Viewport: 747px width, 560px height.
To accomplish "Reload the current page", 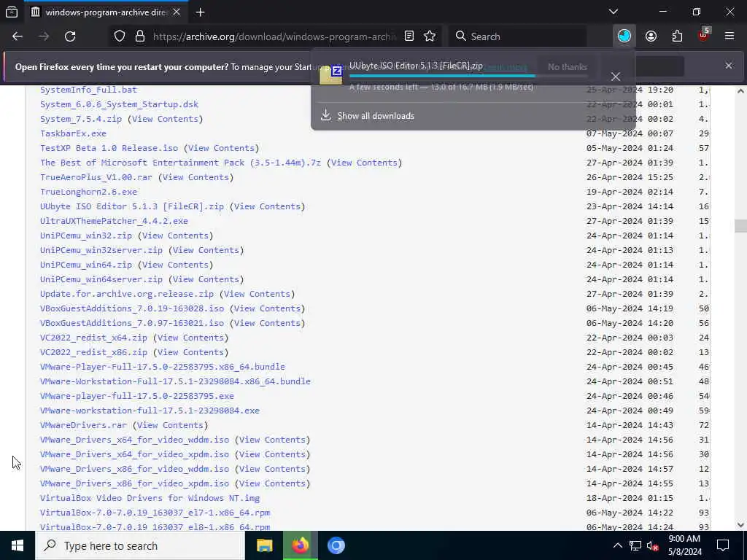I will (70, 36).
